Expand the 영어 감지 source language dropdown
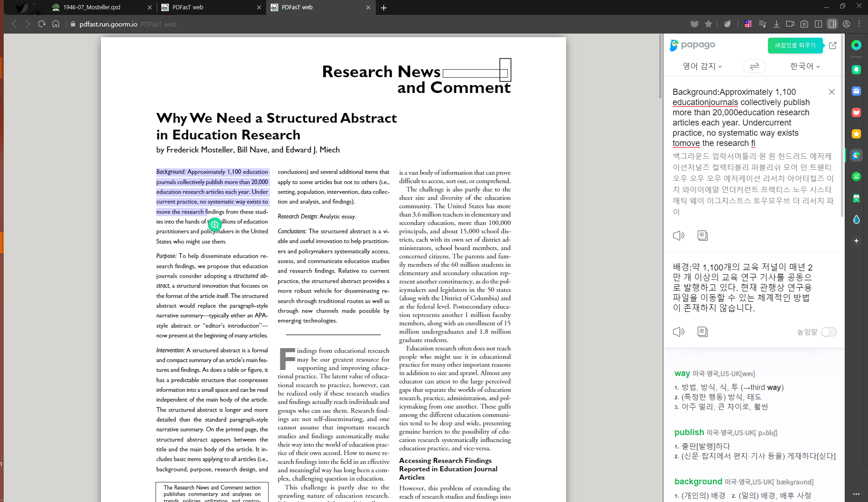 coord(702,66)
